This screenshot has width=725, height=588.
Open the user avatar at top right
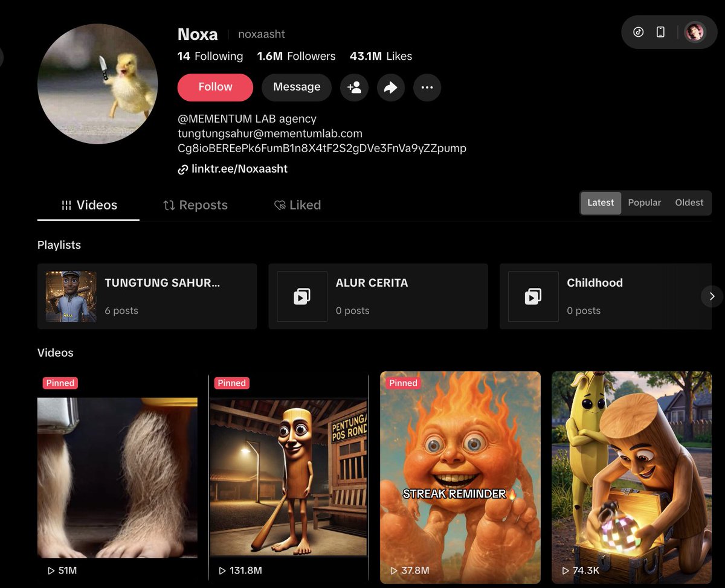click(x=695, y=32)
